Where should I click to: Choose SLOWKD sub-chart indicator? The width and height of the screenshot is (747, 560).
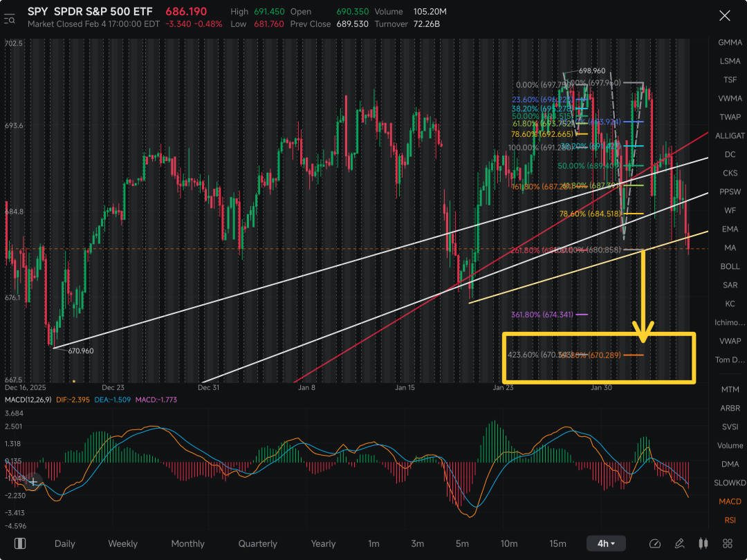pyautogui.click(x=730, y=483)
